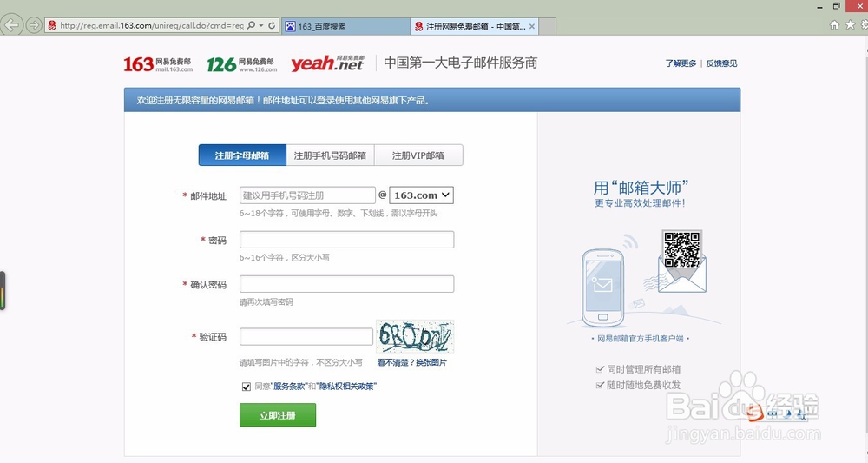Select the 注册VIP邮箱 tab

click(x=418, y=155)
